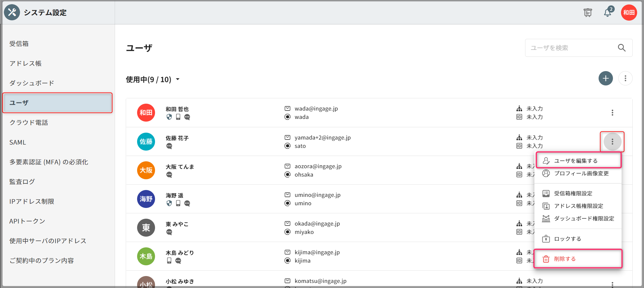Click the system settings wrench icon
The image size is (644, 288).
click(x=12, y=12)
